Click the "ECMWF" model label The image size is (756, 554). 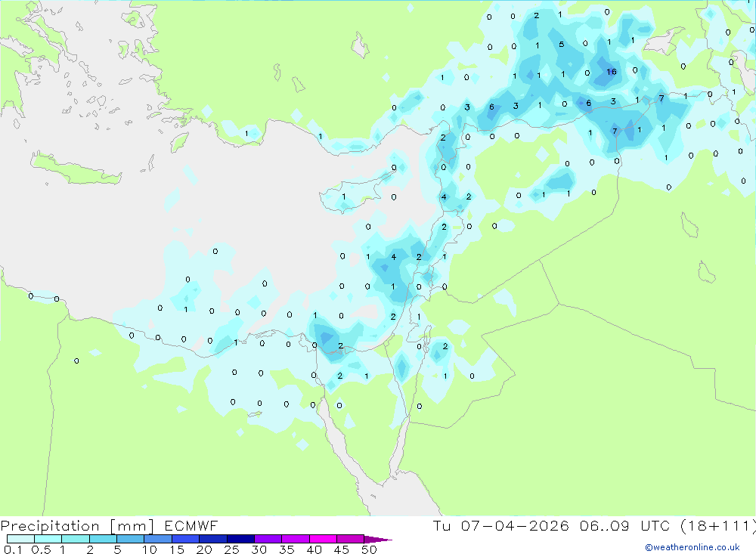pyautogui.click(x=191, y=525)
